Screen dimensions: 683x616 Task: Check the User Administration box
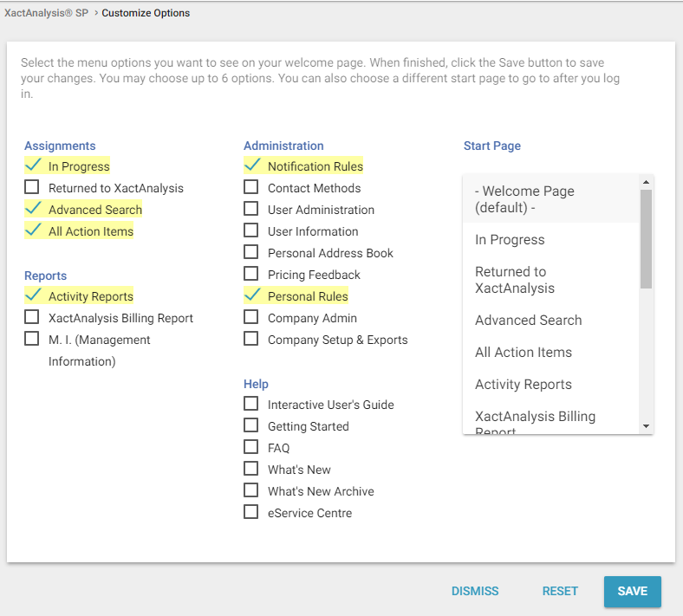point(251,209)
